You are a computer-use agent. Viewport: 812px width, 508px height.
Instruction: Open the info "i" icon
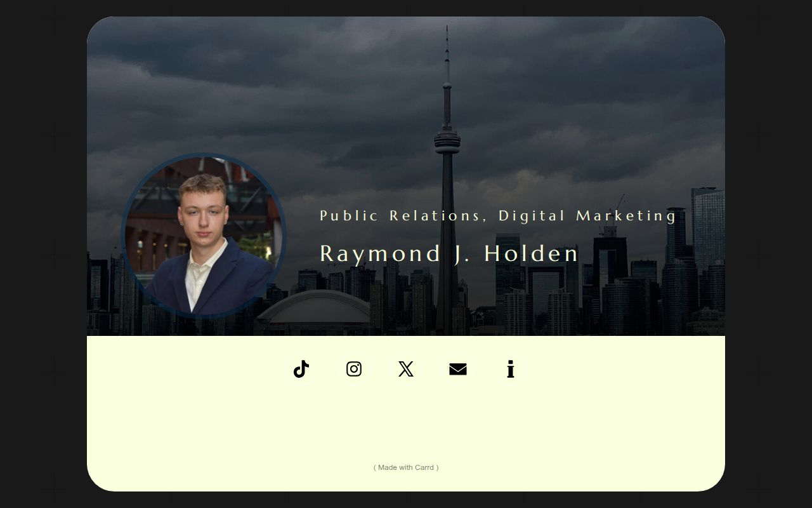510,369
